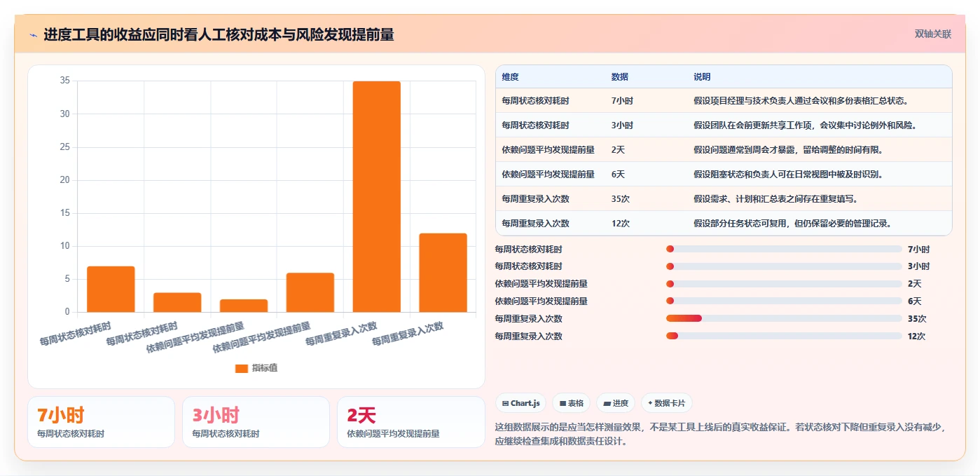Click the 进度 chip's icon
Viewport: 980px width, 476px height.
click(x=607, y=403)
